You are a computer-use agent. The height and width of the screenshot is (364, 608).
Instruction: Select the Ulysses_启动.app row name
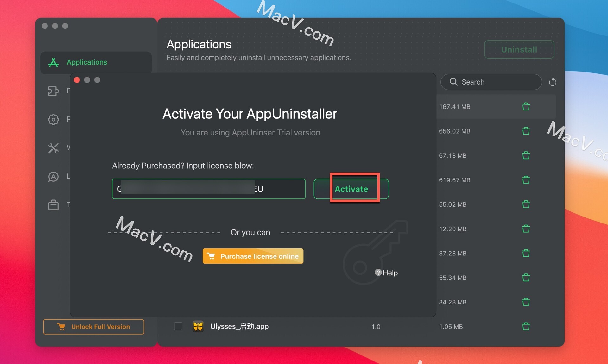pos(239,326)
